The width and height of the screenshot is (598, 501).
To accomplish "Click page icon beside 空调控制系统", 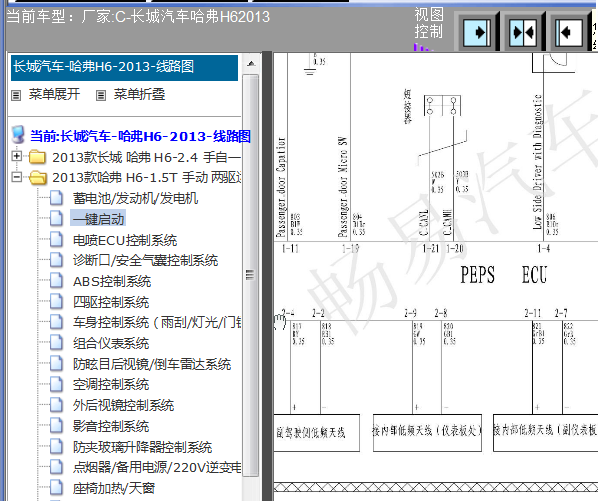I will click(x=56, y=384).
